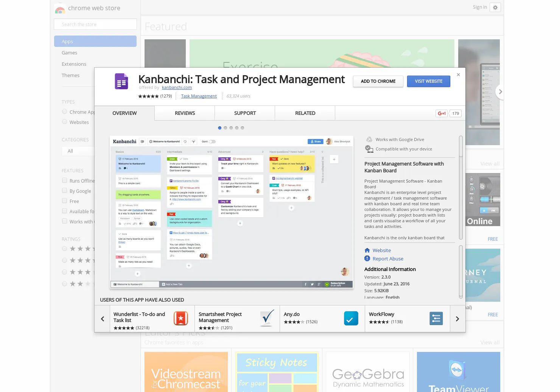This screenshot has width=560, height=392.
Task: Open the settings gear icon at top right
Action: pos(495,8)
